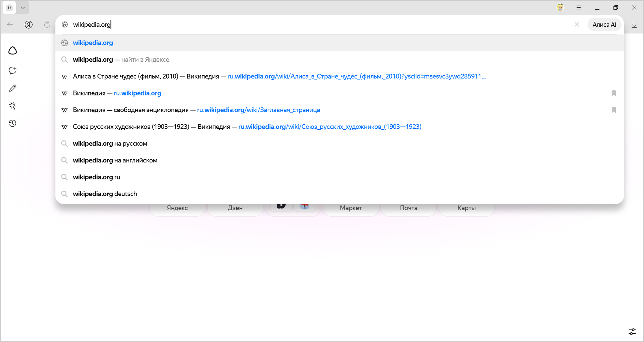The width and height of the screenshot is (644, 342).
Task: Click the globe icon in address bar
Action: click(x=65, y=24)
